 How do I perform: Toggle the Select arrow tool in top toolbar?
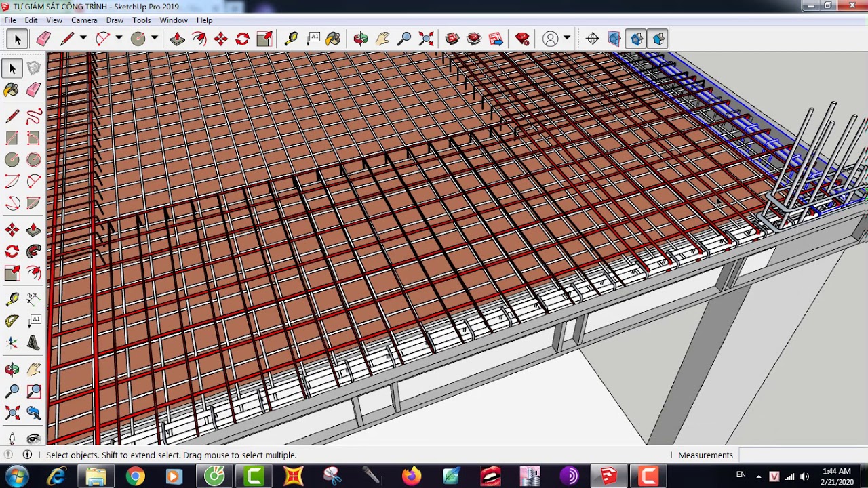click(18, 39)
